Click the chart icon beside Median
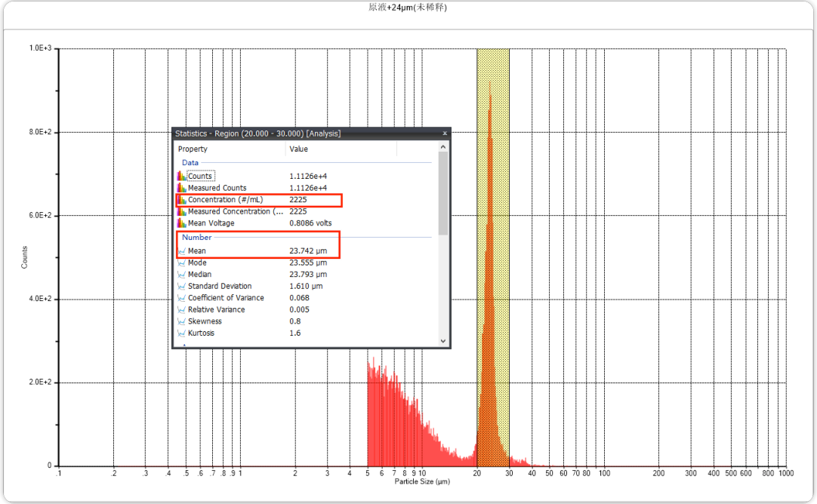Viewport: 817px width, 504px height. [181, 275]
